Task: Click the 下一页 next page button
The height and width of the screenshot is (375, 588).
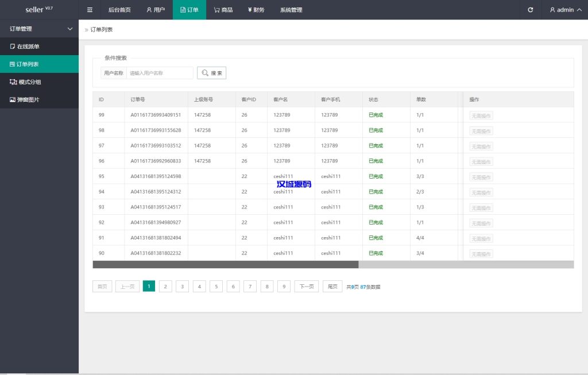Action: pos(306,287)
